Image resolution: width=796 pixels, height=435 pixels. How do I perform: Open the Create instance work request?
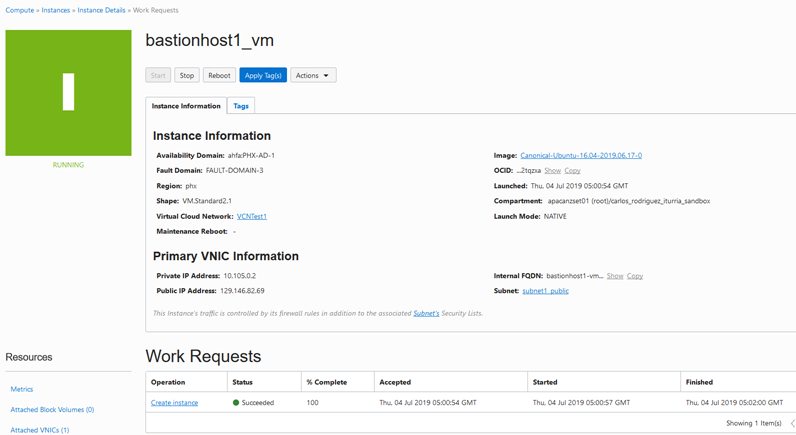click(x=174, y=403)
